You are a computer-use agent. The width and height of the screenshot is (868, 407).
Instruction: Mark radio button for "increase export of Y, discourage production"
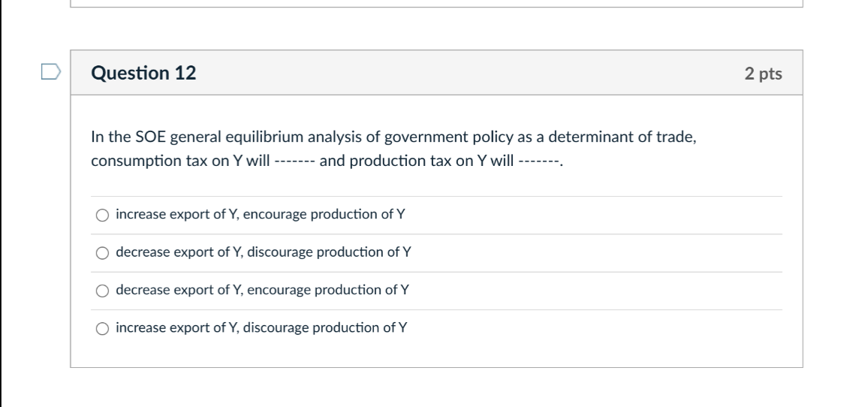102,328
